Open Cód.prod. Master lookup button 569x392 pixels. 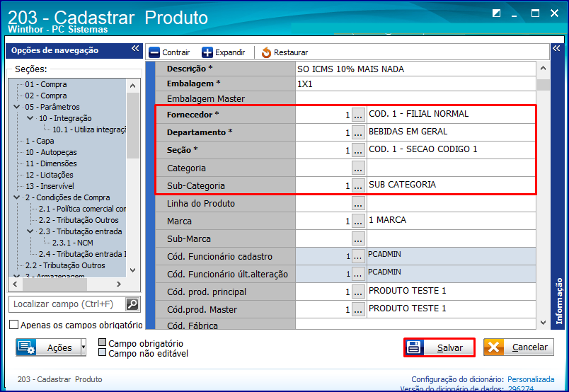coord(358,309)
